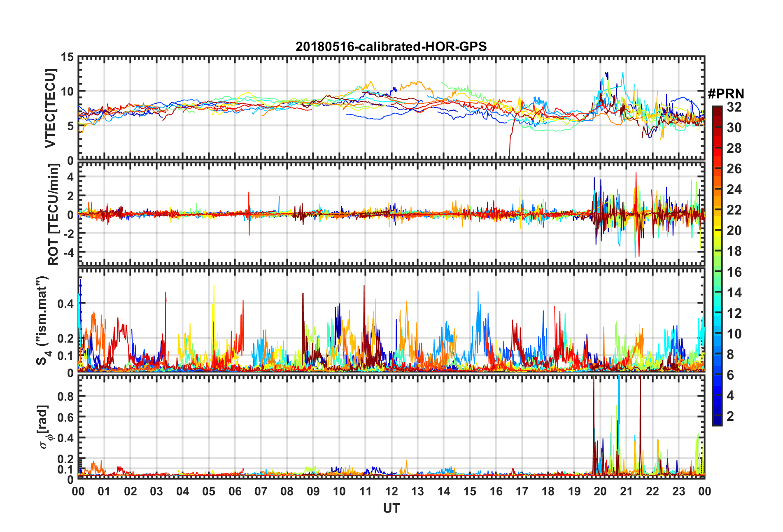Click the colorbar tick label 2
This screenshot has width=783, height=532.
pos(730,416)
